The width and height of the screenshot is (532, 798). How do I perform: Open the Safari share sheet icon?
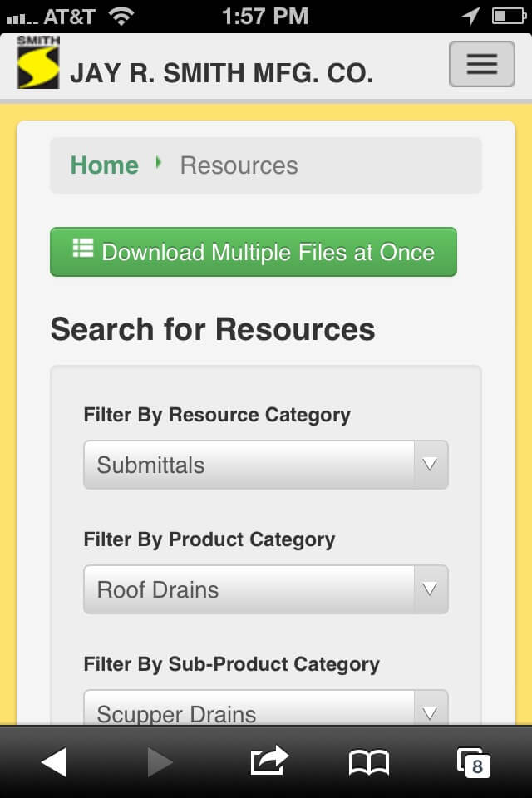pyautogui.click(x=268, y=761)
